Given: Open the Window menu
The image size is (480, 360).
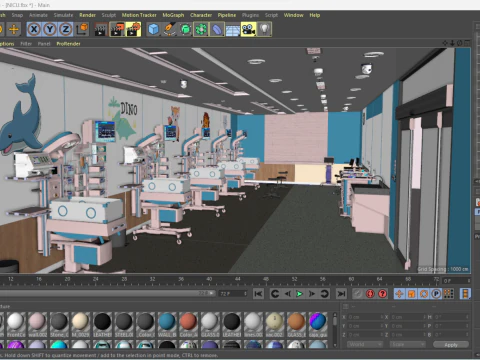Looking at the screenshot, I should click(x=293, y=15).
